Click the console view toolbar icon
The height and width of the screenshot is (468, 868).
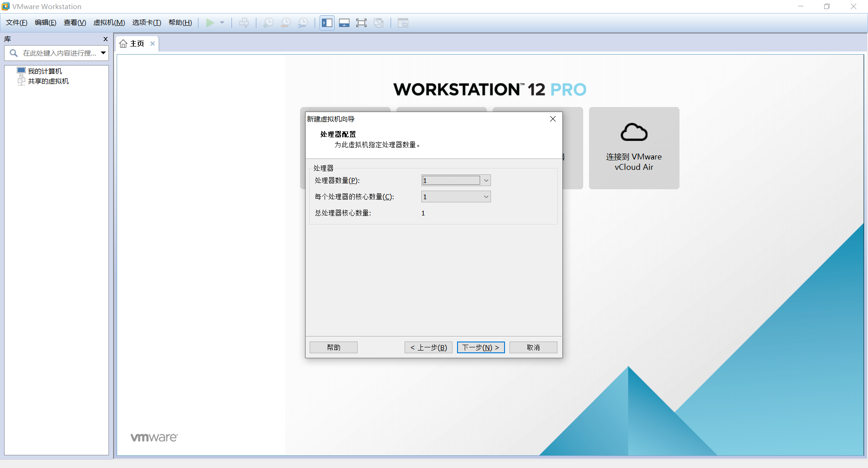pyautogui.click(x=403, y=23)
